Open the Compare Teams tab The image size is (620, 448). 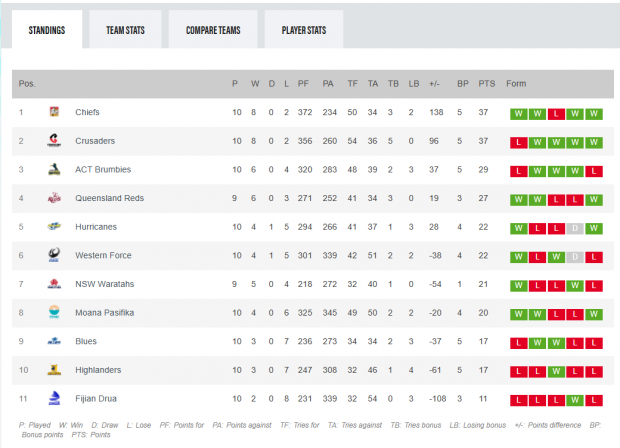click(213, 30)
